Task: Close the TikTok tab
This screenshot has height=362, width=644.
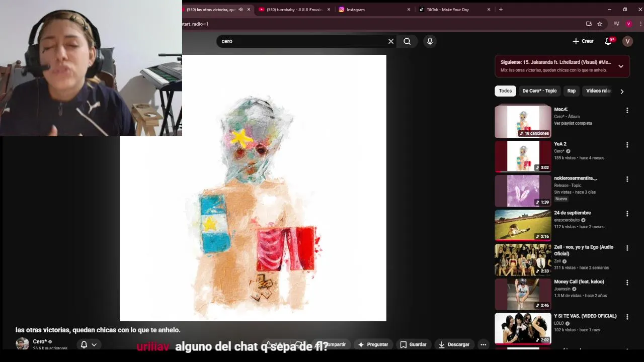Action: pyautogui.click(x=489, y=10)
